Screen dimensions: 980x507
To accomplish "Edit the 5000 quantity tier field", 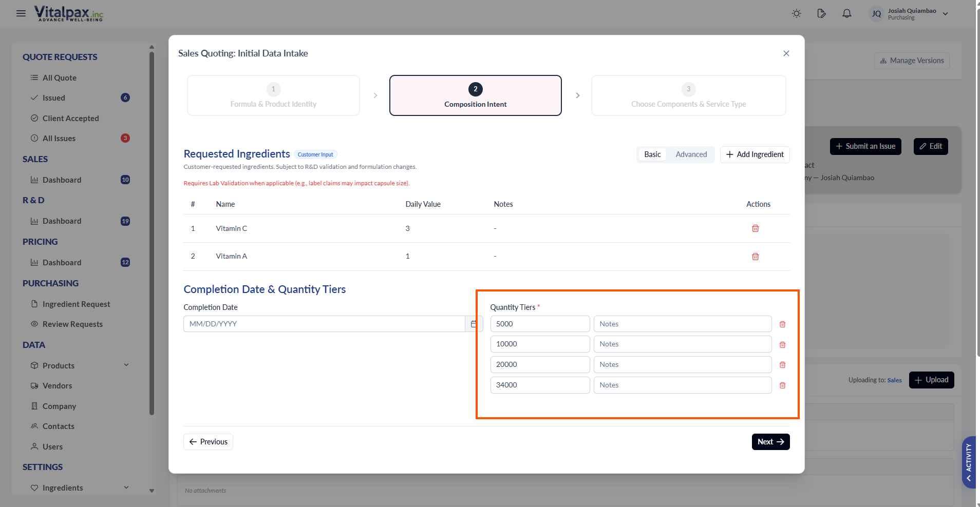I will (x=540, y=324).
